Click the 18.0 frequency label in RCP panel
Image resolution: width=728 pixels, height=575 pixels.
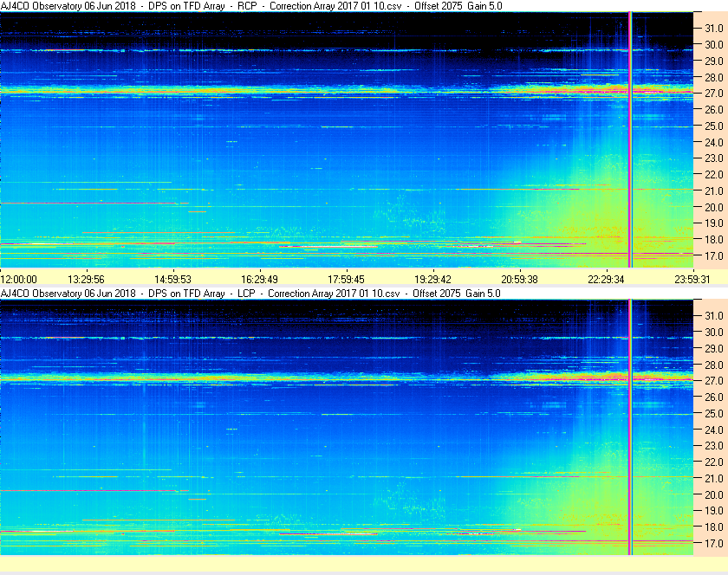(x=714, y=240)
